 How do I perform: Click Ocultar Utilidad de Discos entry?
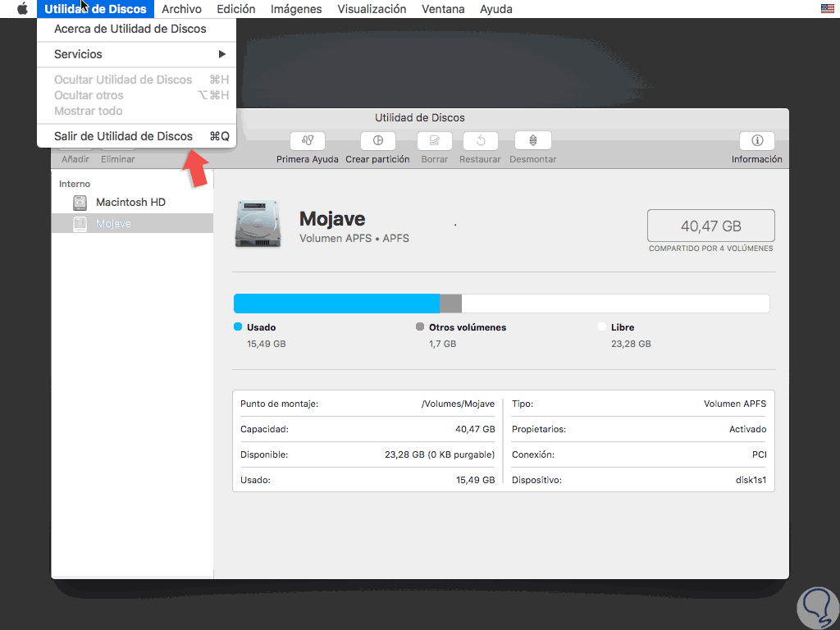click(137, 80)
